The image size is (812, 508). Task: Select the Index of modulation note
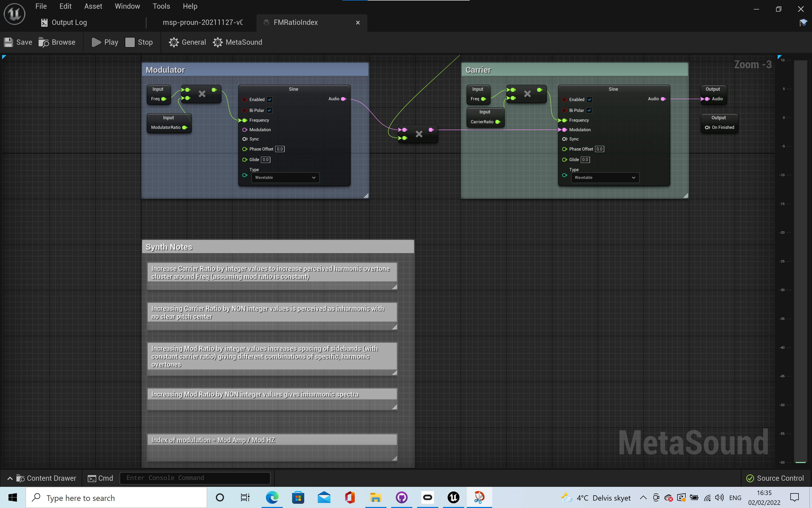pyautogui.click(x=272, y=440)
